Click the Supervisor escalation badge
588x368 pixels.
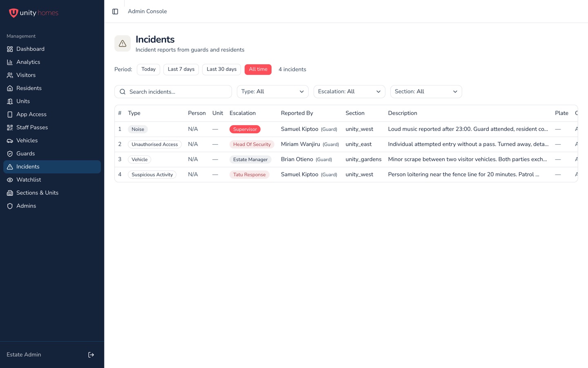(x=245, y=129)
